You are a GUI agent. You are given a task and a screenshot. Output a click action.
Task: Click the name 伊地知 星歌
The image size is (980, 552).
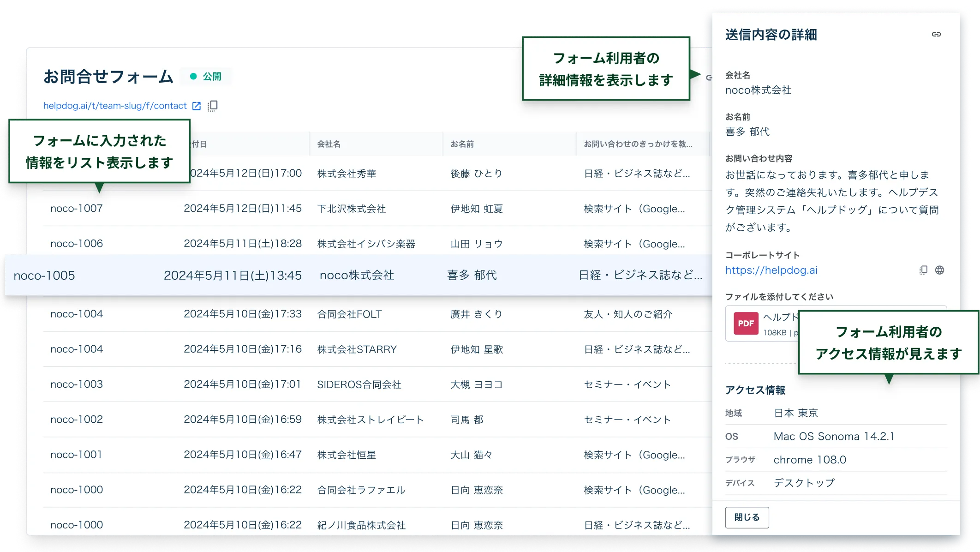click(x=477, y=349)
